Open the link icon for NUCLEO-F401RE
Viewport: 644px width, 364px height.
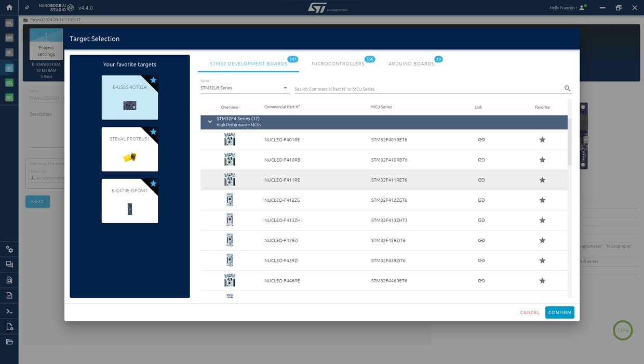pos(481,140)
